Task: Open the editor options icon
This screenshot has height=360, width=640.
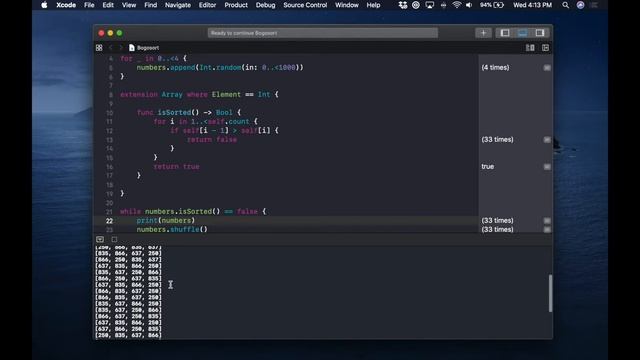Action: point(530,48)
